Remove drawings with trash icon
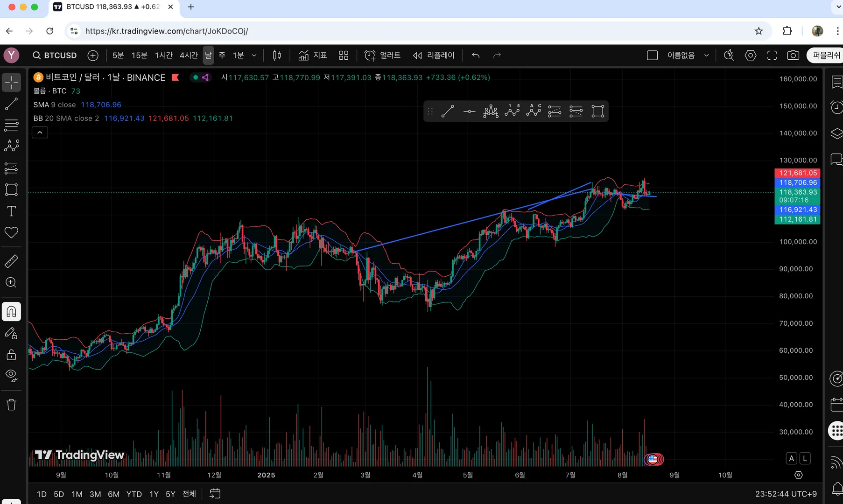The width and height of the screenshot is (843, 504). tap(11, 404)
